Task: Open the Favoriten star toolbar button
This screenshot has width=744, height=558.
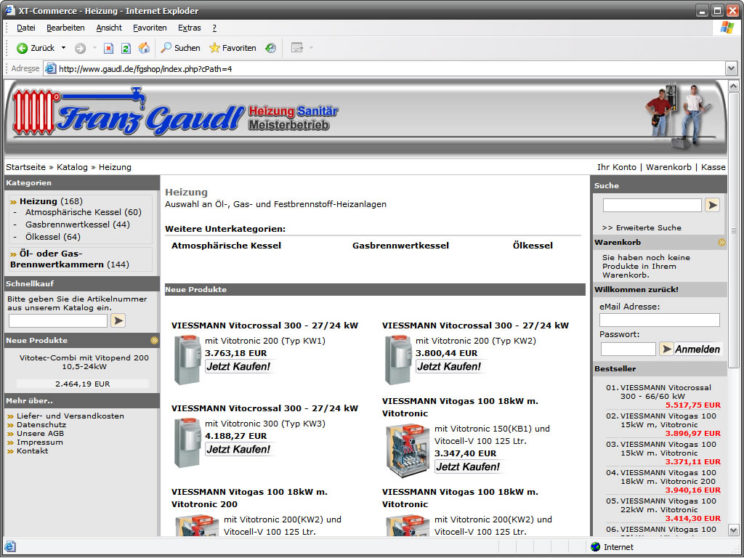Action: 232,48
